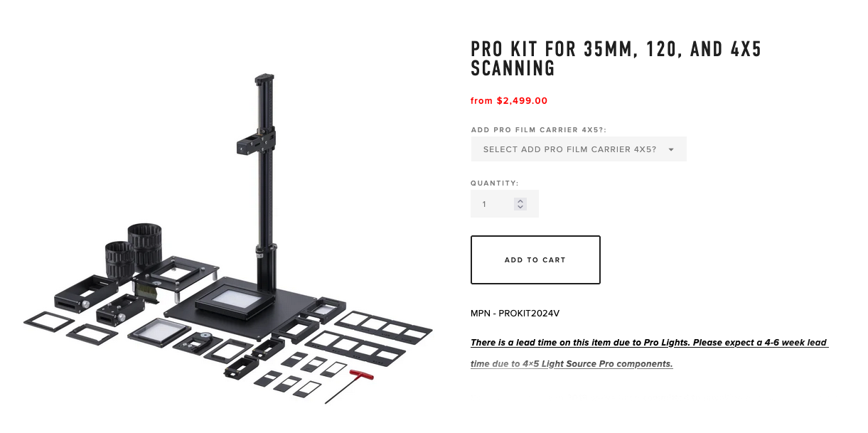Click the red price from $2,499.00

(508, 100)
